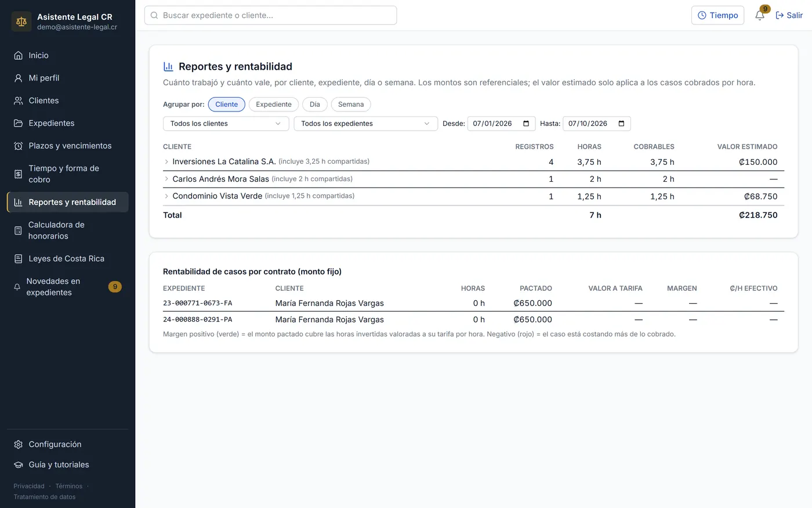Click the chart icon beside Reportes y rentabilidad heading
812x508 pixels.
[x=168, y=67]
